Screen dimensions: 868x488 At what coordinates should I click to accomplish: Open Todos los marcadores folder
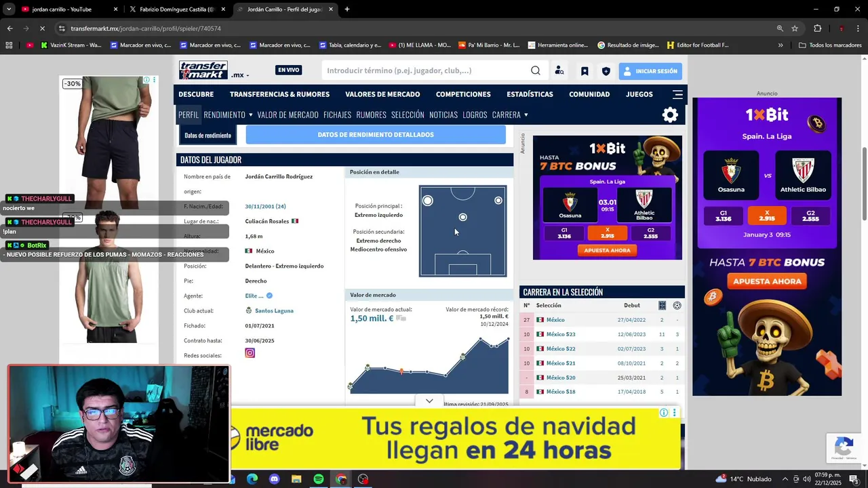click(x=830, y=45)
